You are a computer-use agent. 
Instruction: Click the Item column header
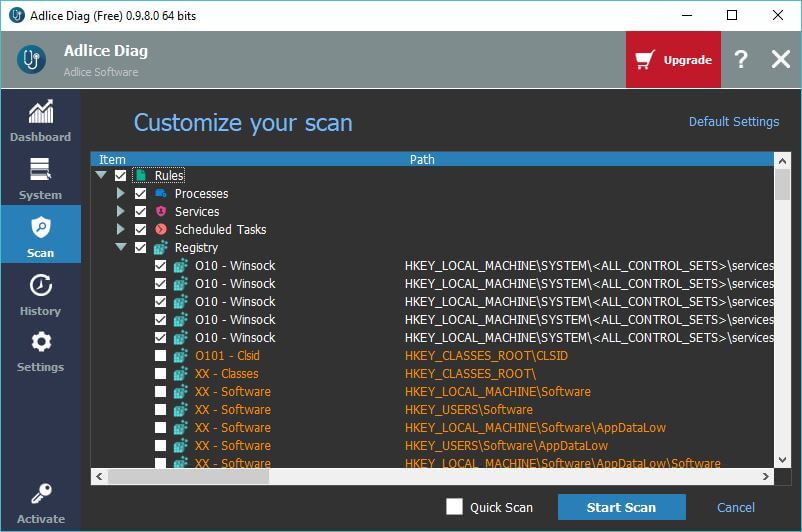click(112, 159)
